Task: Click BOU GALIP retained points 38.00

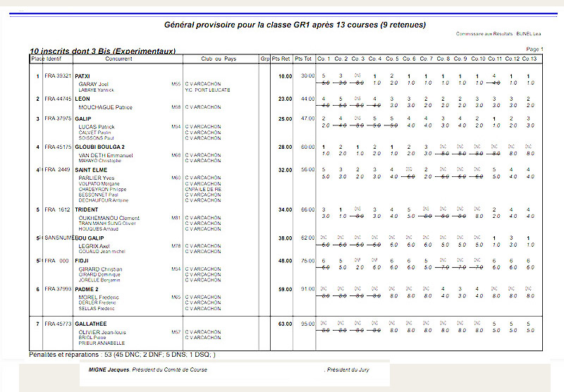Action: point(286,238)
